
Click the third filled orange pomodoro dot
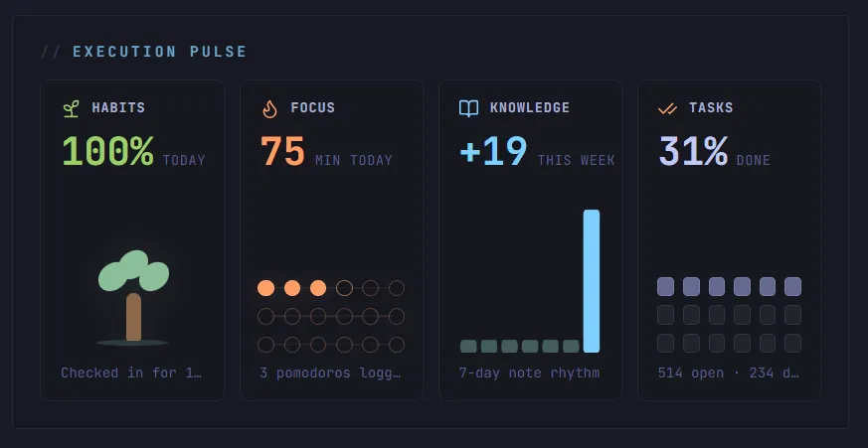[x=318, y=288]
